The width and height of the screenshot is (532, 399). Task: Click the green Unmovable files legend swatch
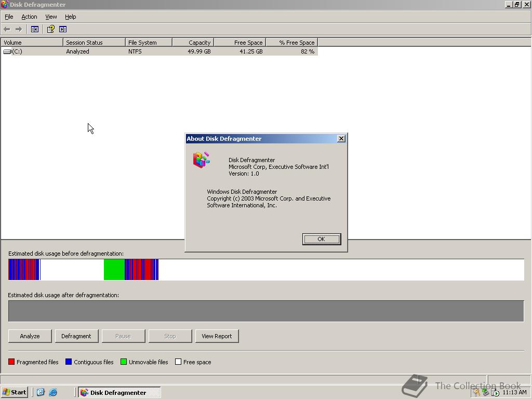click(x=124, y=362)
